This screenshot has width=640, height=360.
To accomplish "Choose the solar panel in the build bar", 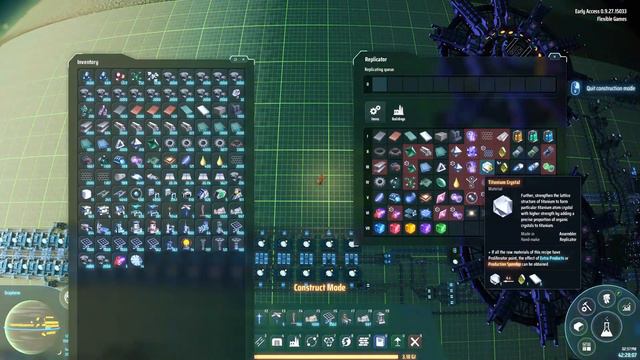I will pyautogui.click(x=329, y=318).
